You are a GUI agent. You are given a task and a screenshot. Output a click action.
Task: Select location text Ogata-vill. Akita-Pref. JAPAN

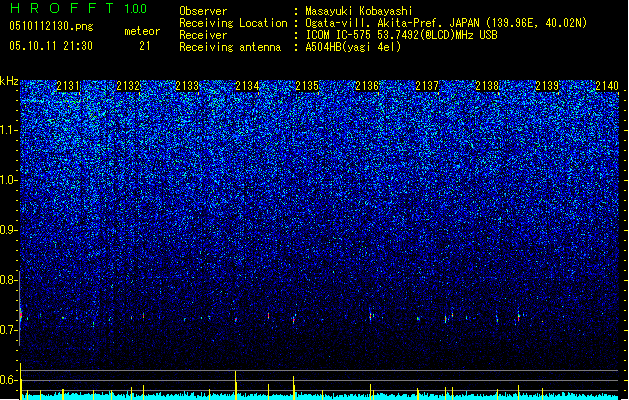(x=392, y=23)
